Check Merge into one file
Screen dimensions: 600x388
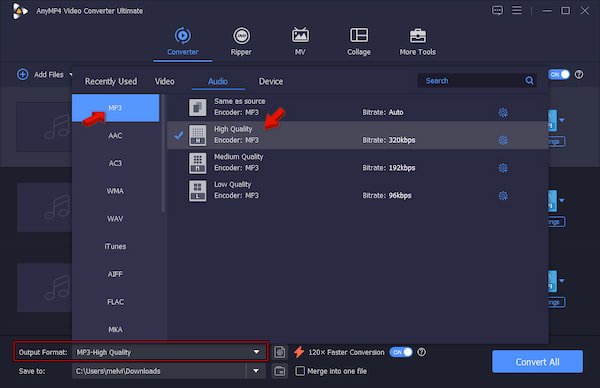[300, 371]
